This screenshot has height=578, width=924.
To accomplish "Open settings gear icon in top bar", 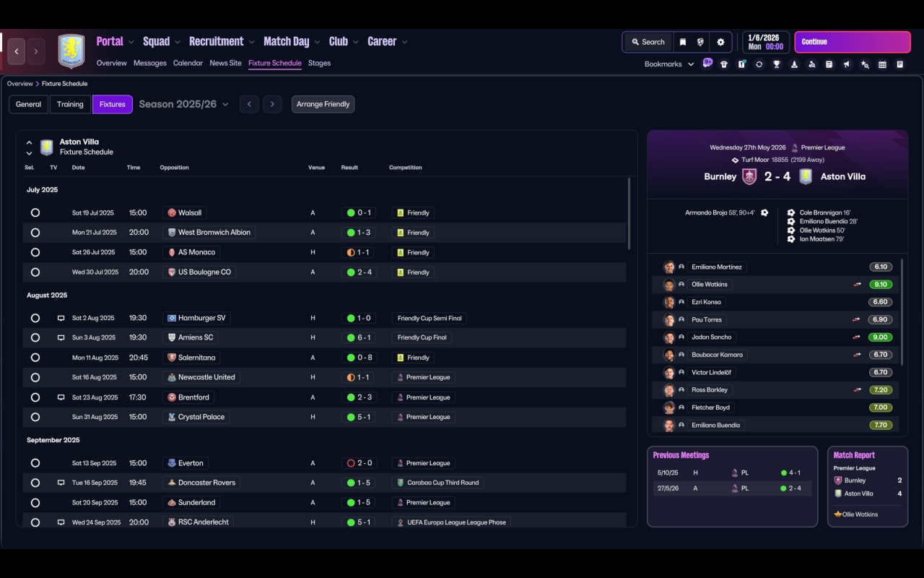I will (x=720, y=42).
